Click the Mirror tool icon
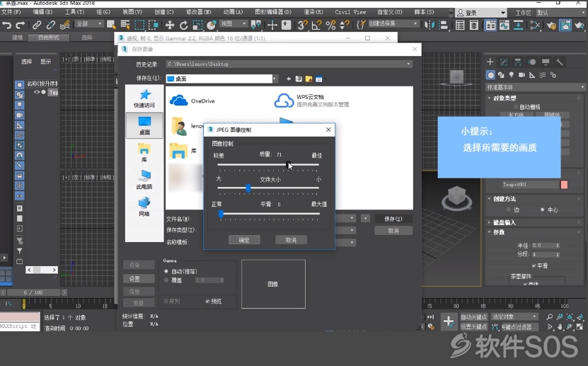Viewport: 588px width, 366px height. (x=430, y=25)
